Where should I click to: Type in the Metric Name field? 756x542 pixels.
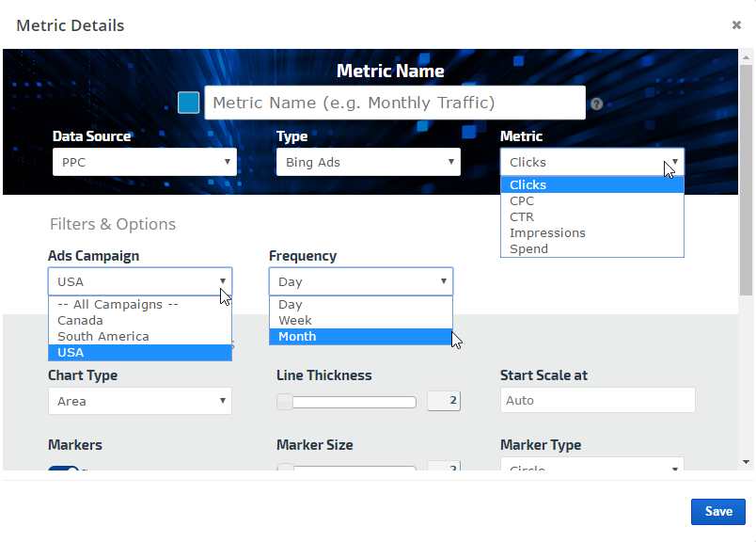point(395,103)
